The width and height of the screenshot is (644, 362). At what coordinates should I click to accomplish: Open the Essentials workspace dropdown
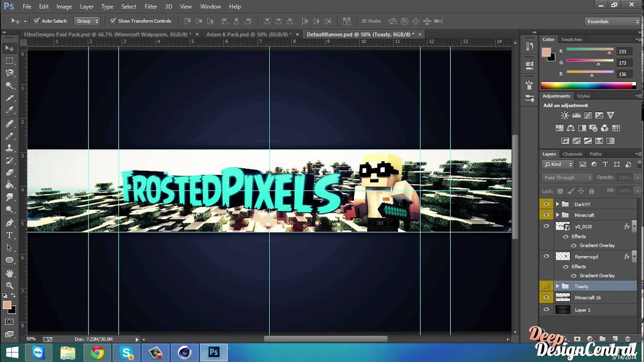[x=613, y=22]
